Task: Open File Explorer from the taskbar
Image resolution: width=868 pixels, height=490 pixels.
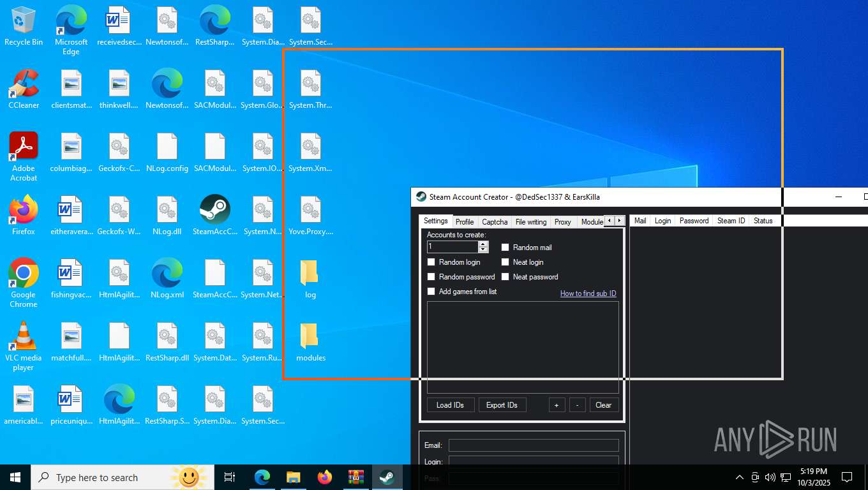Action: (294, 477)
